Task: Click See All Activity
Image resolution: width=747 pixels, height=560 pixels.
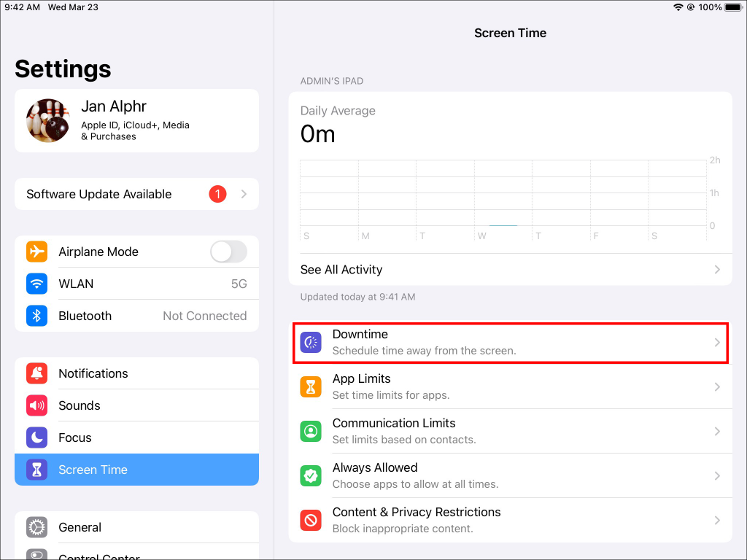Action: point(341,269)
